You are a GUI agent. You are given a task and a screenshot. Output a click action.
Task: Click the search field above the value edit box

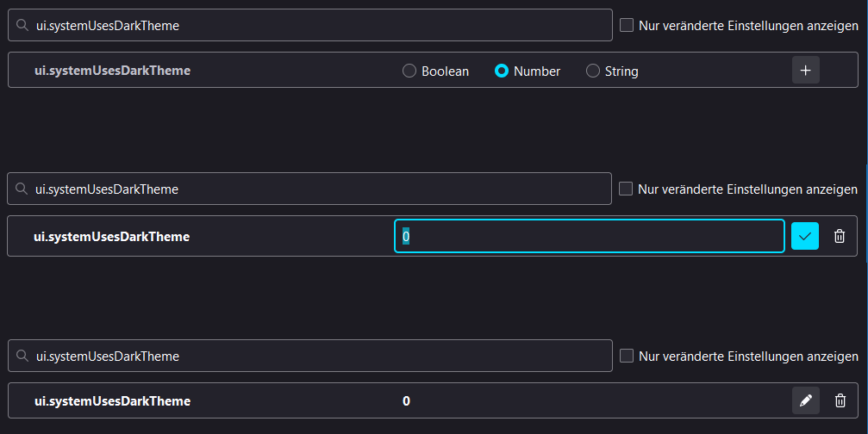click(x=319, y=189)
